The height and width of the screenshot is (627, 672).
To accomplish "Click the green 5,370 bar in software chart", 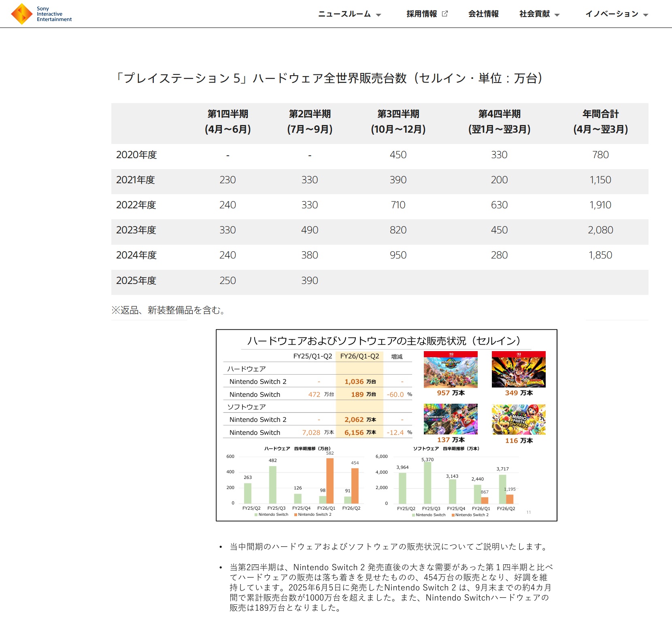I will [x=427, y=483].
